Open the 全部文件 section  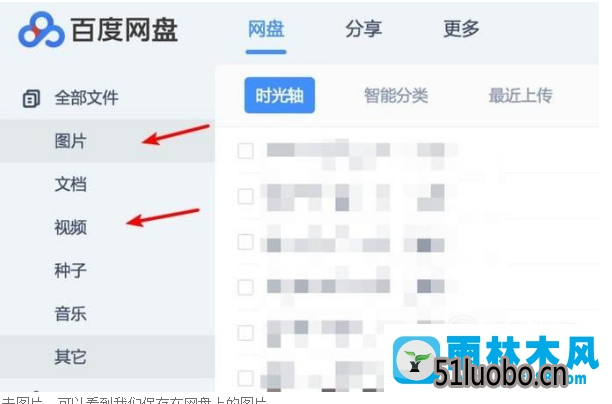[x=86, y=98]
